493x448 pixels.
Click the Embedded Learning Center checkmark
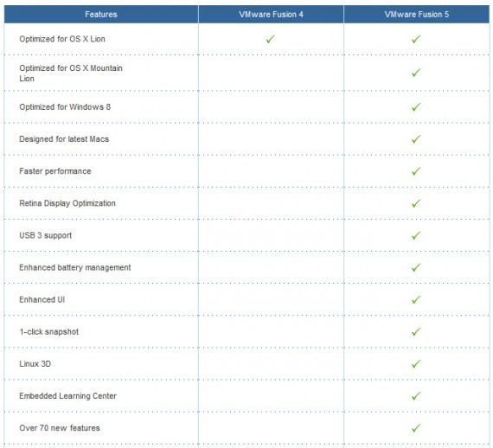click(416, 396)
